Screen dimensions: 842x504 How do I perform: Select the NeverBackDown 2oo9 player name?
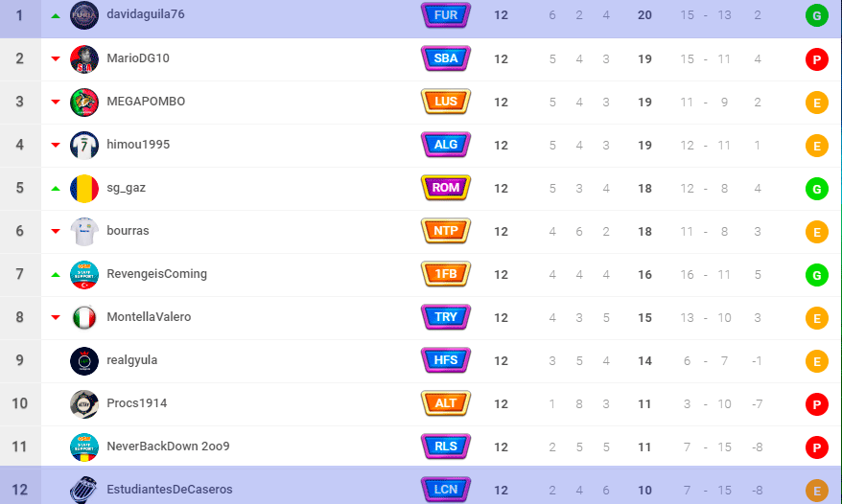168,447
